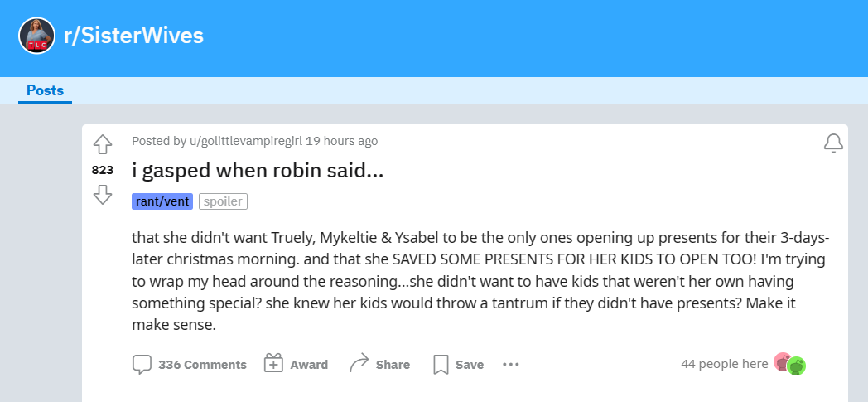Share the post using the arrow icon

pyautogui.click(x=379, y=365)
